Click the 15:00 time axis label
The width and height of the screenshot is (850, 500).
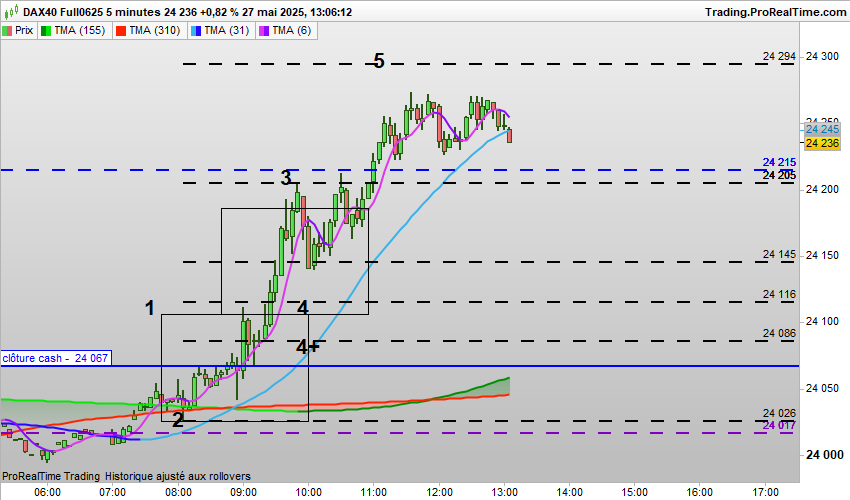tap(634, 492)
